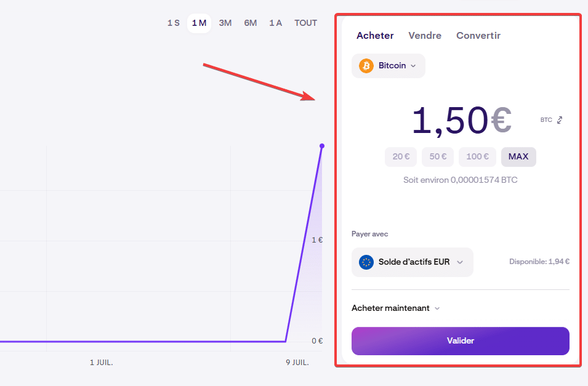Click the Valider button
The image size is (588, 386).
[460, 341]
